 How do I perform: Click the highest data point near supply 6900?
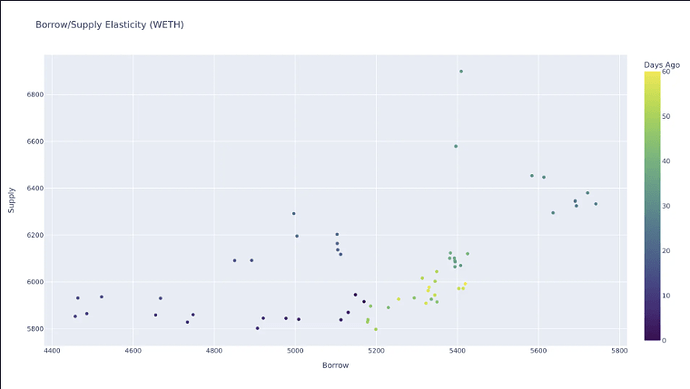click(461, 71)
